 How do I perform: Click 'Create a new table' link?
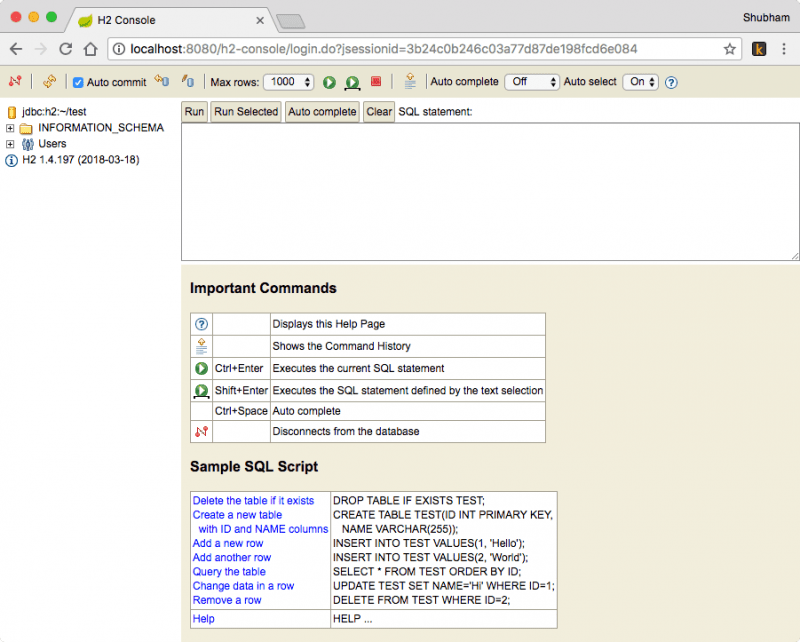point(237,515)
